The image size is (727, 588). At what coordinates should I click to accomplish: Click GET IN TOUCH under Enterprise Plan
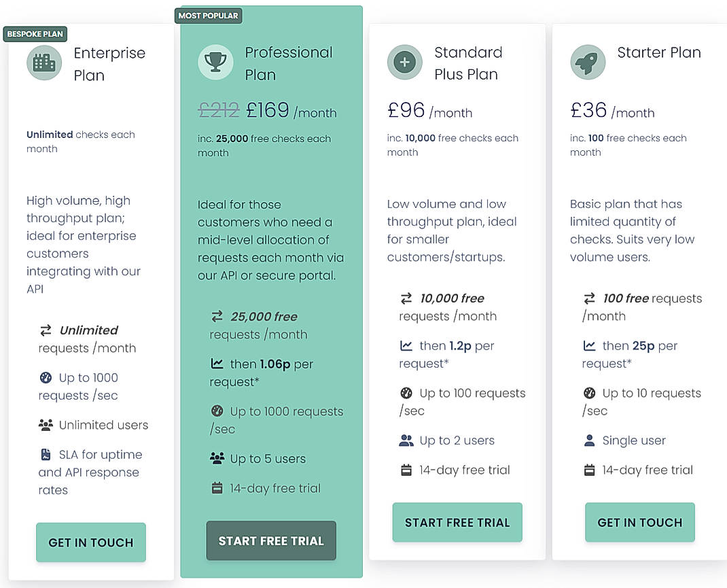pos(90,542)
